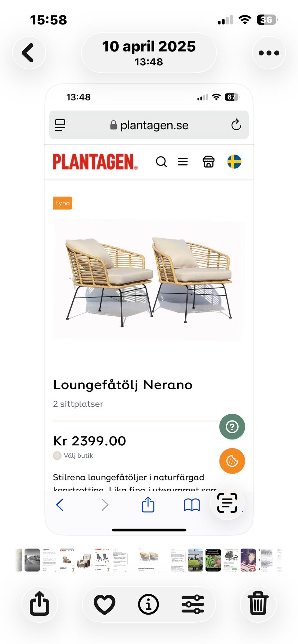The image size is (298, 644).
Task: Open the edit adjustments sliders
Action: (x=193, y=604)
